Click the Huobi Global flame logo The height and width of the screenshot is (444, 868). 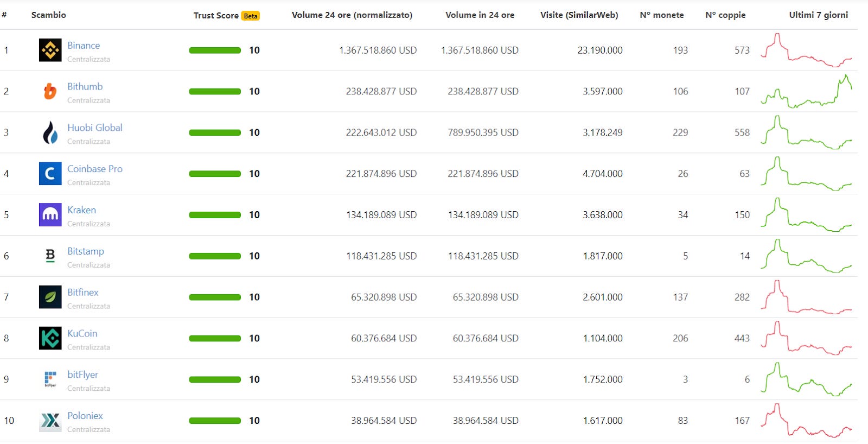coord(50,132)
